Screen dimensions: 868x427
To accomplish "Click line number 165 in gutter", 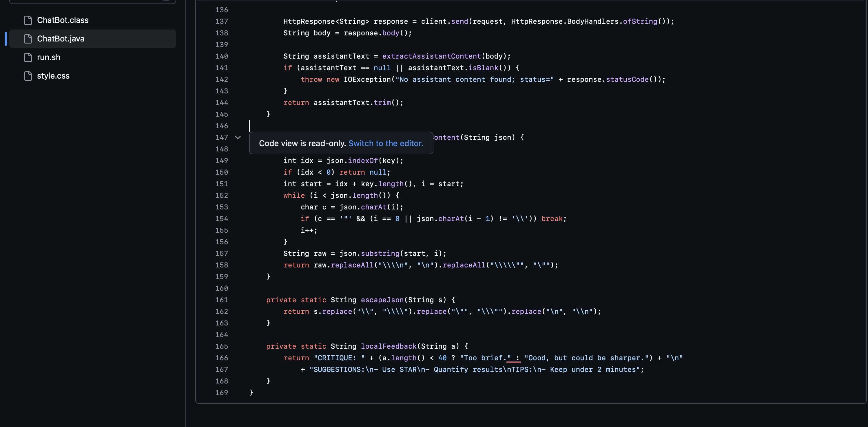I will click(x=221, y=346).
